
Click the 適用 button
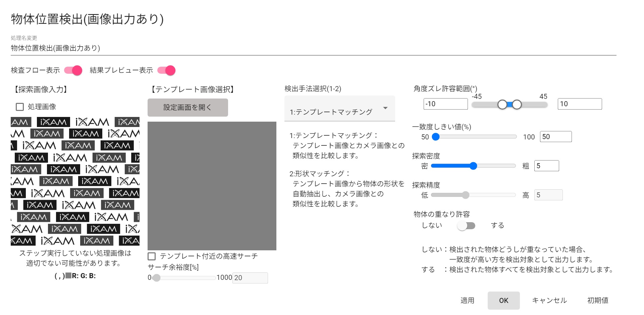pos(467,301)
